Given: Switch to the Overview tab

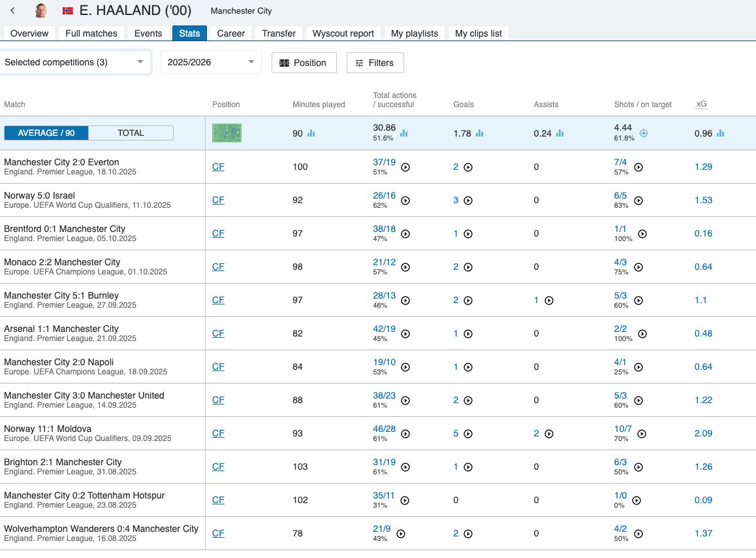Looking at the screenshot, I should 29,33.
